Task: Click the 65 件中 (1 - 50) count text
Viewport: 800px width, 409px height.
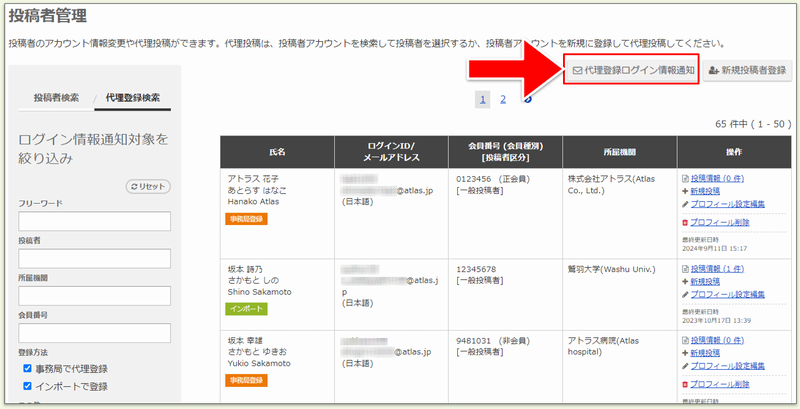Action: tap(753, 124)
